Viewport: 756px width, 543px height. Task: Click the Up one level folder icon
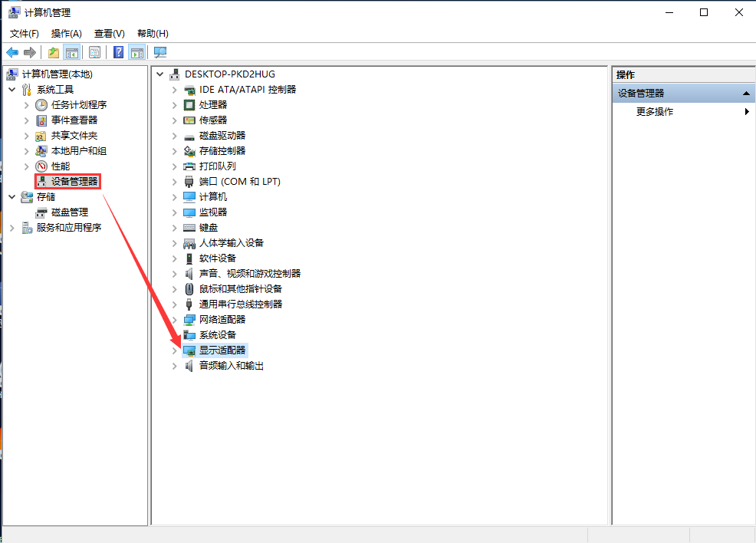(54, 53)
